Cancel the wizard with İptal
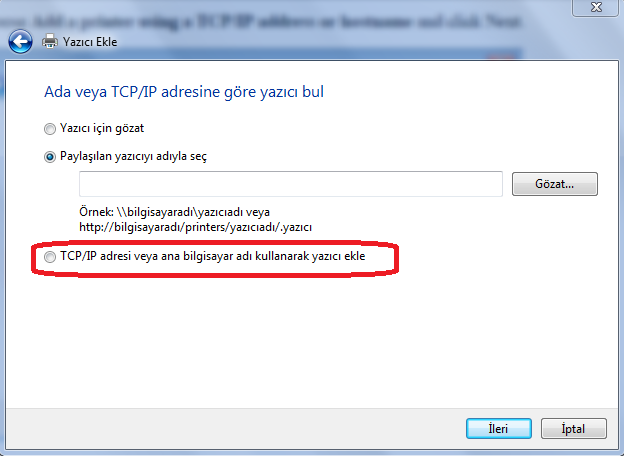The width and height of the screenshot is (624, 456). pyautogui.click(x=573, y=429)
